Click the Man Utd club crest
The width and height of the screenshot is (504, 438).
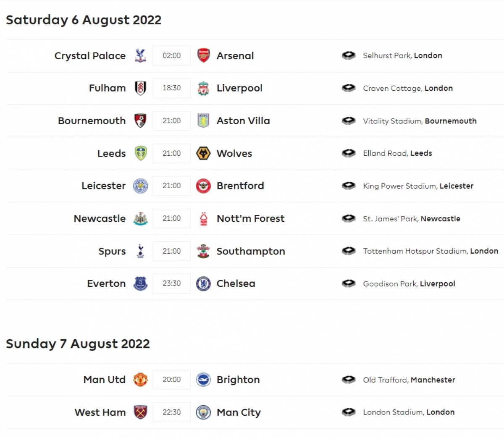tap(140, 380)
